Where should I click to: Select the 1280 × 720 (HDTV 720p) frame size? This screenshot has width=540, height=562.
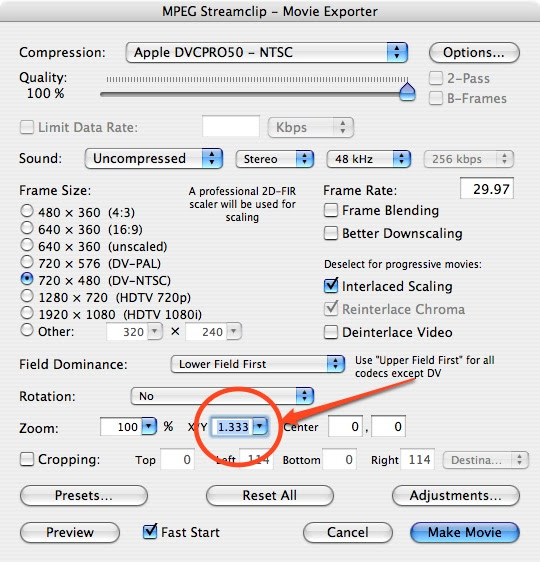27,296
